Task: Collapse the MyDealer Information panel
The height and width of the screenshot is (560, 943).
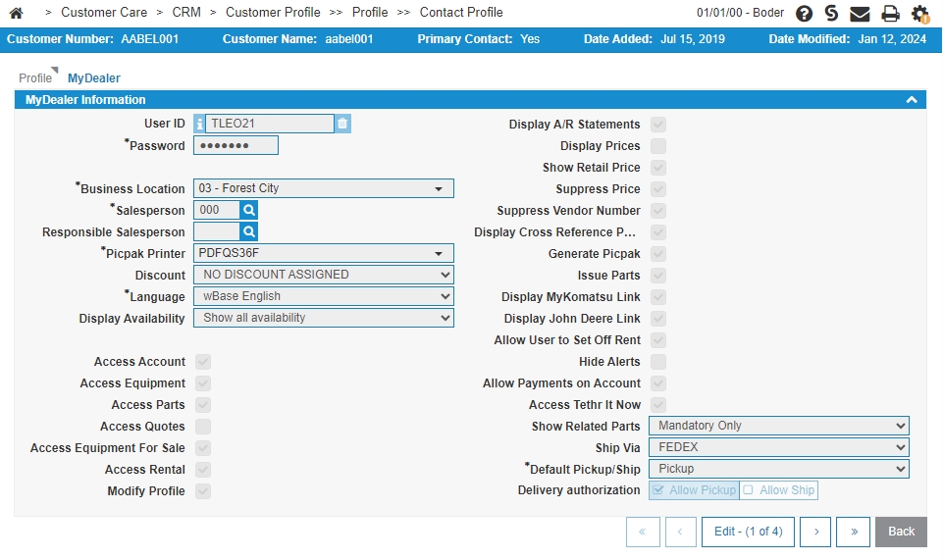Action: (912, 100)
